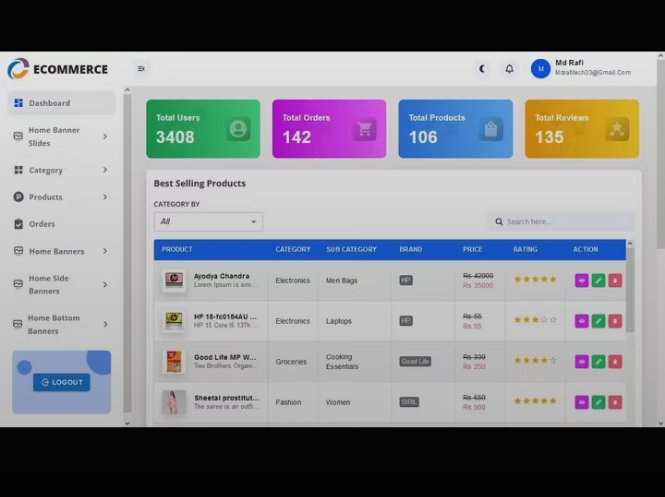Expand the Category chevron
665x497 pixels.
[x=105, y=170]
